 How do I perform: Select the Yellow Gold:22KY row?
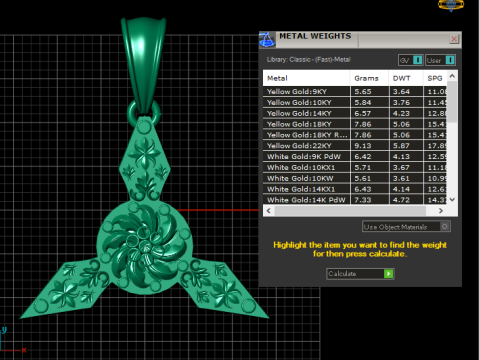tap(355, 146)
